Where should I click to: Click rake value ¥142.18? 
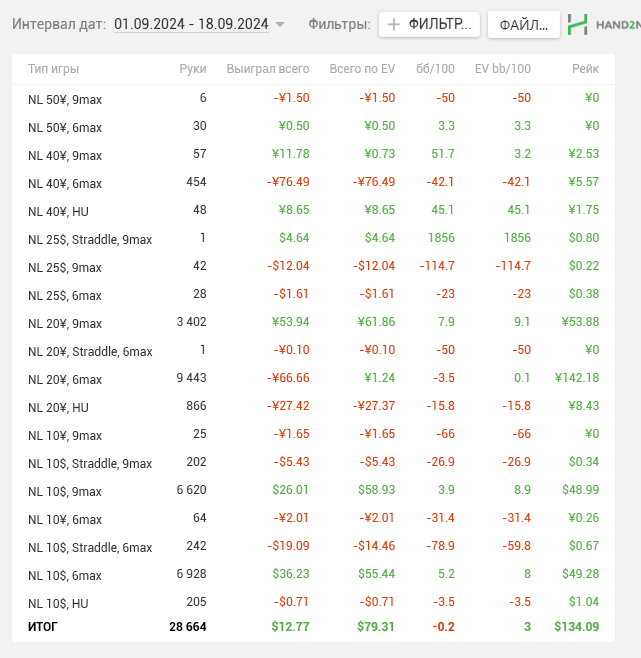pyautogui.click(x=577, y=378)
